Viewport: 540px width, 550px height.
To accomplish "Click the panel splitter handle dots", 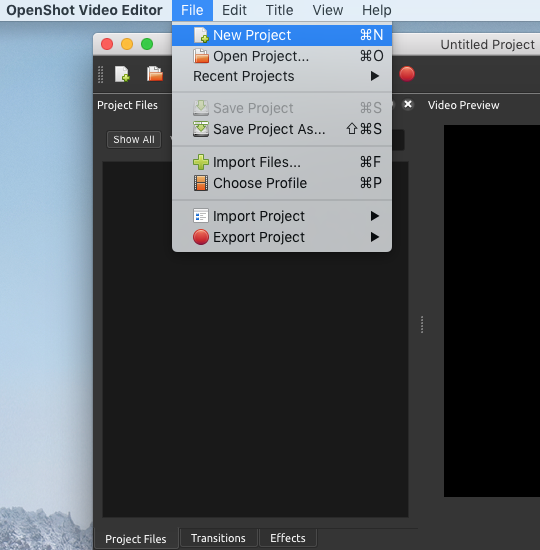I will (422, 324).
